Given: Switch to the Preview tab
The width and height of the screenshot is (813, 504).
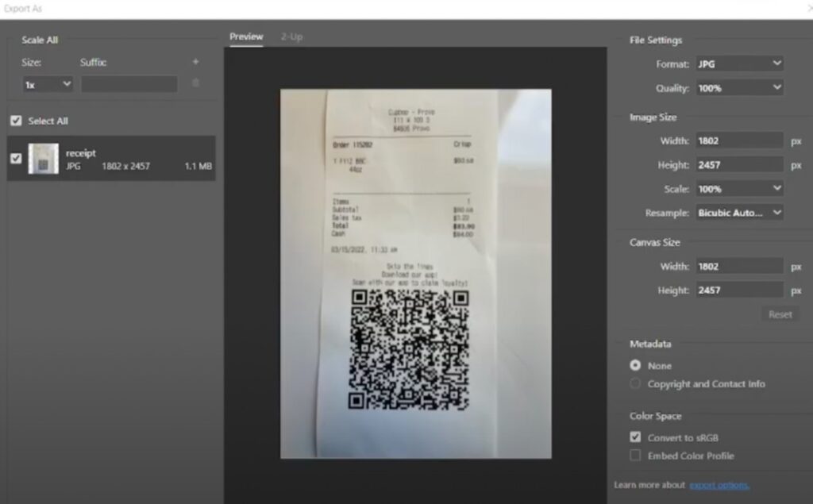Looking at the screenshot, I should pos(246,37).
